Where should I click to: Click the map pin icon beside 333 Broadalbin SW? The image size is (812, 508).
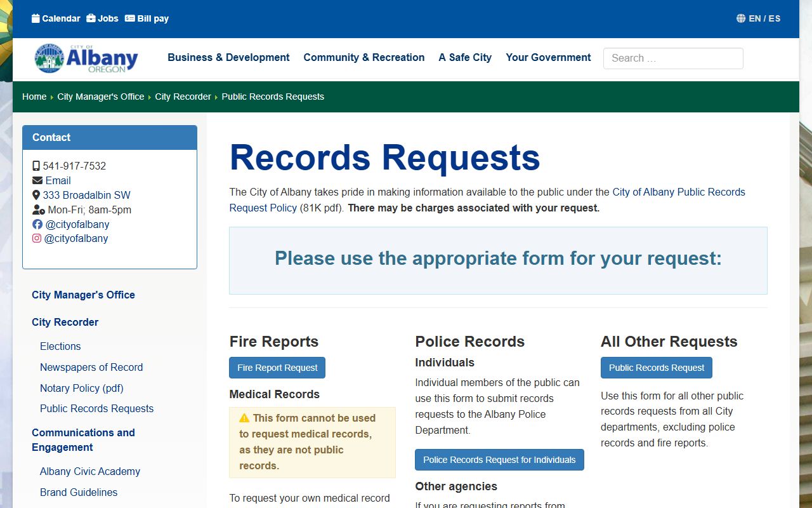[36, 195]
